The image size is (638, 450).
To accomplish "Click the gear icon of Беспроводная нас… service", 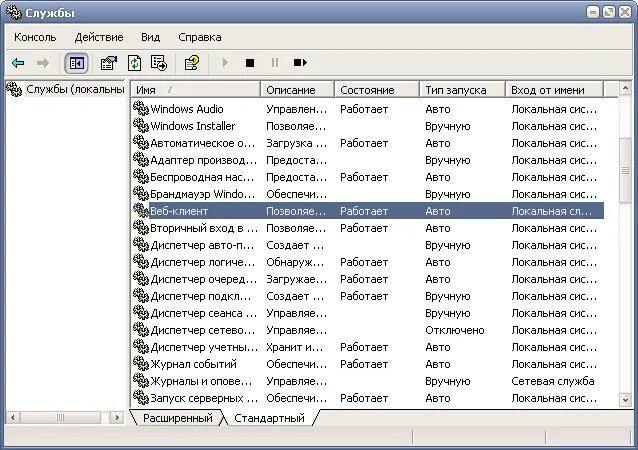I will point(141,177).
